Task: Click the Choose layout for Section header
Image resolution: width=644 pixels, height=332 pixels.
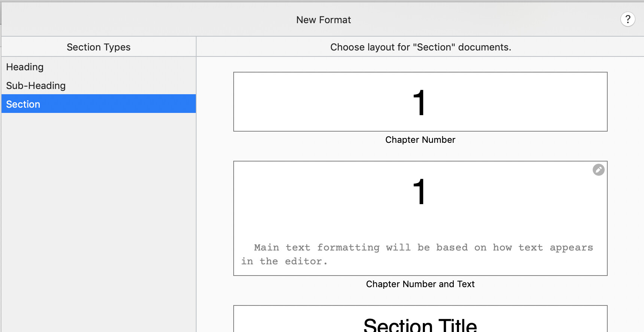Action: [420, 47]
